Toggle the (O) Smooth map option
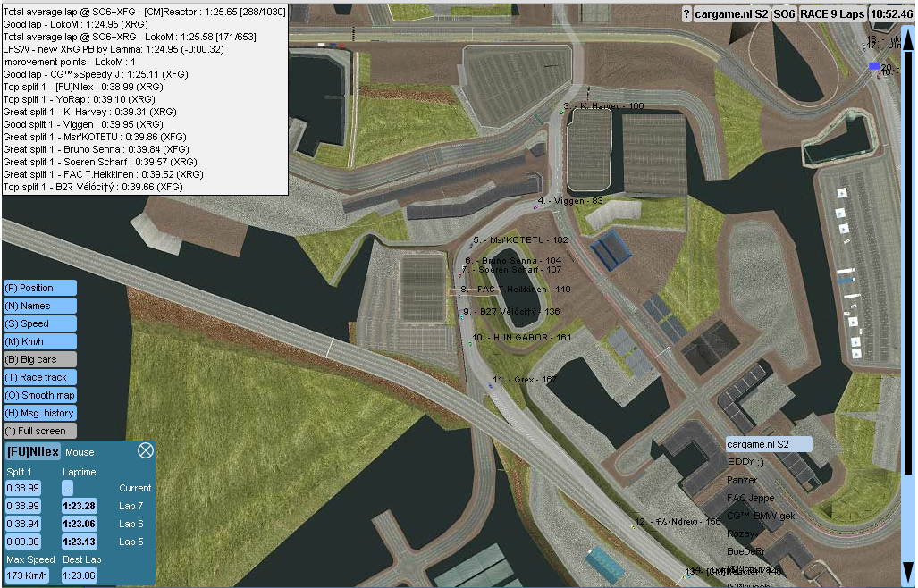Viewport: 918px width, 588px height. tap(40, 395)
